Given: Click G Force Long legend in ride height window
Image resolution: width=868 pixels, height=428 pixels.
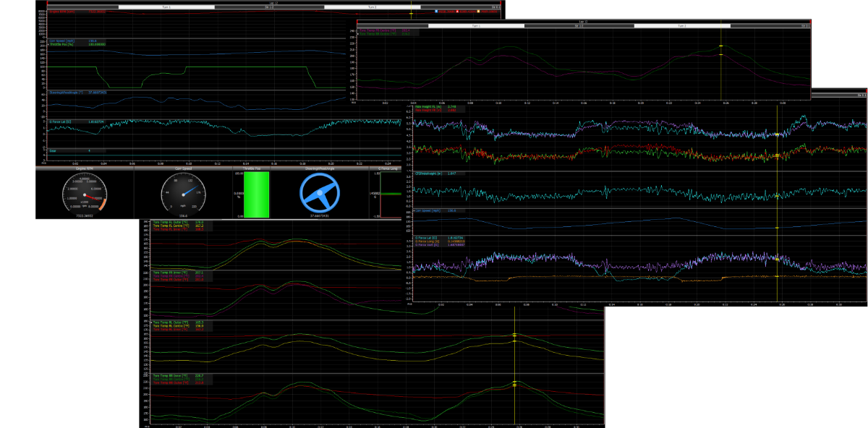Looking at the screenshot, I should 427,241.
